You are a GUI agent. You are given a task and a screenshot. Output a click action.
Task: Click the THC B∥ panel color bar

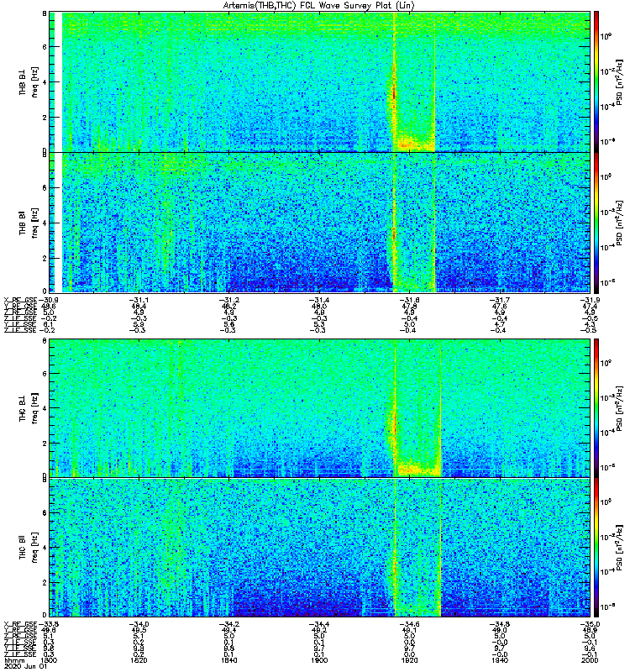[596, 548]
